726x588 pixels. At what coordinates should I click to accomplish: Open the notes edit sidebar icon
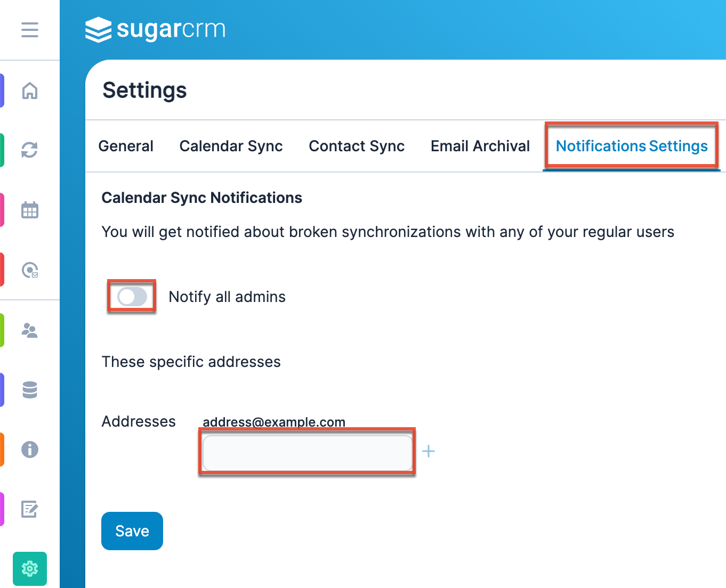[x=30, y=509]
